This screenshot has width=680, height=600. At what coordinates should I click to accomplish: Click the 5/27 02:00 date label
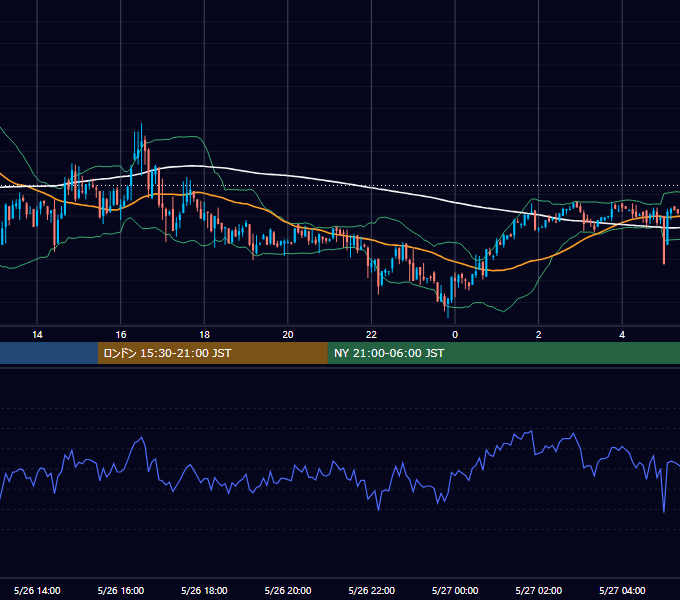(x=539, y=590)
